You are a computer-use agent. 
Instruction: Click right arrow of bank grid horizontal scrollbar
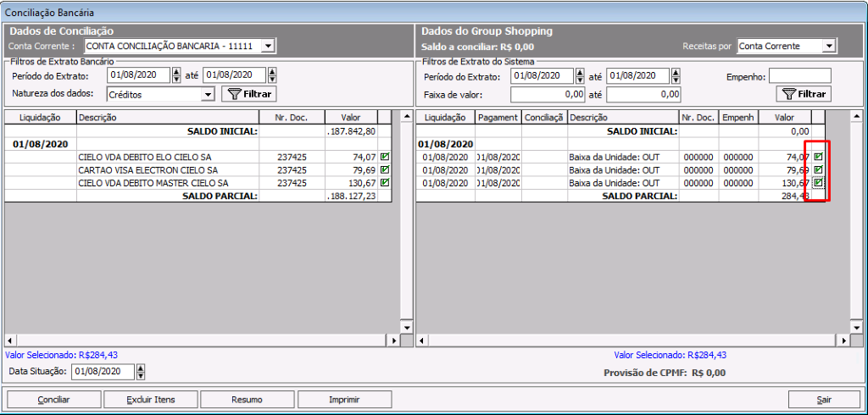(393, 340)
